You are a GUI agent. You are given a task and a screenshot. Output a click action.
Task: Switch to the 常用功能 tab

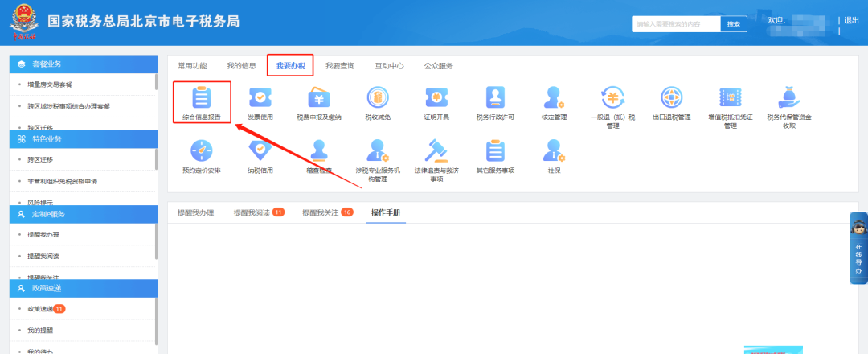192,66
